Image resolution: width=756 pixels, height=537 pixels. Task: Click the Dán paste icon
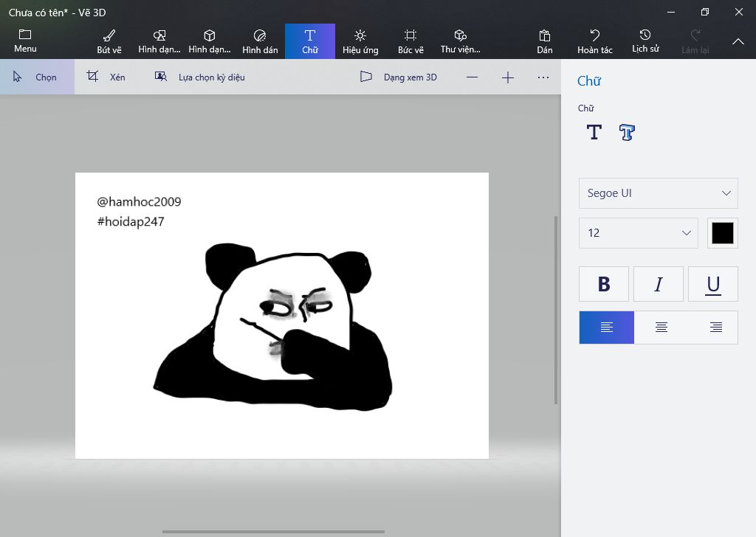point(545,35)
